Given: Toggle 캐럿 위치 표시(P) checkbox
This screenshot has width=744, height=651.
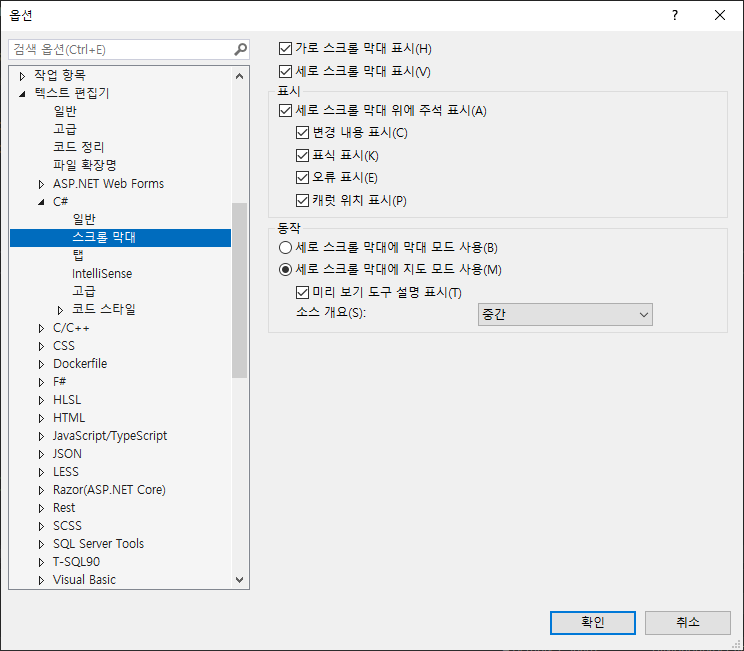Looking at the screenshot, I should (302, 200).
